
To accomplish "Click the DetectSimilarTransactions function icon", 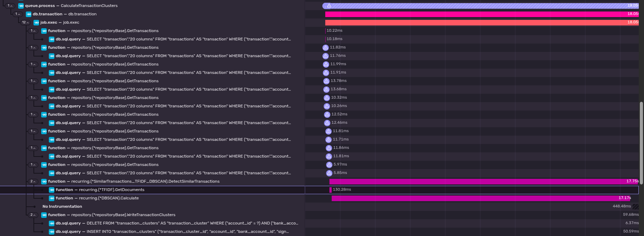I will [x=44, y=182].
